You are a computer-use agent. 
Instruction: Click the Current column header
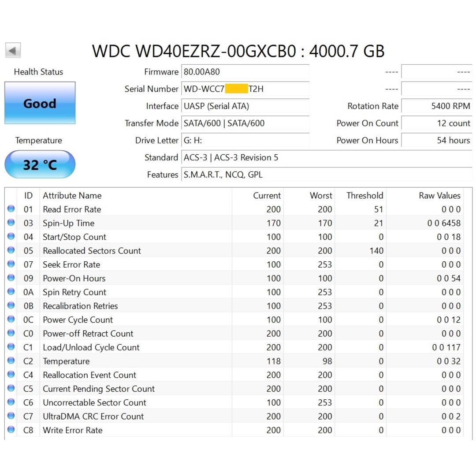pos(258,196)
